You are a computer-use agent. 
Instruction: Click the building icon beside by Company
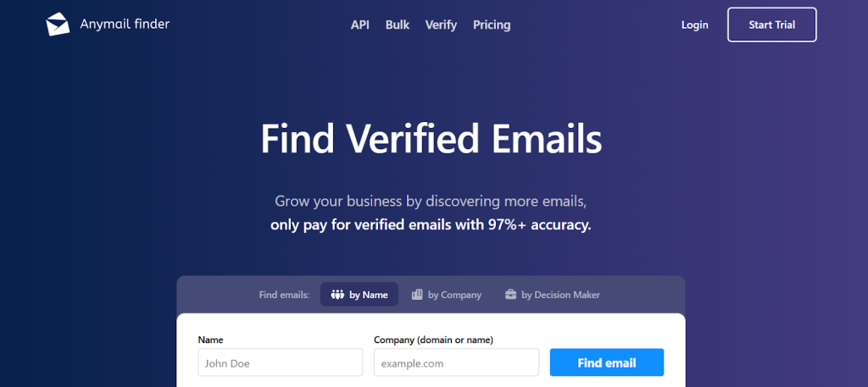(417, 295)
